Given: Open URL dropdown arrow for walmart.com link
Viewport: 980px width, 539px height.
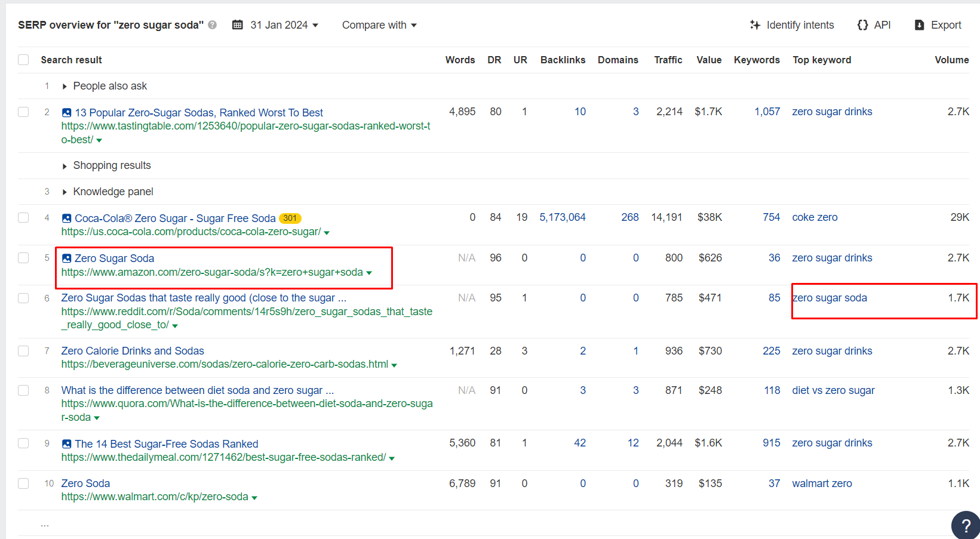Looking at the screenshot, I should pyautogui.click(x=254, y=498).
